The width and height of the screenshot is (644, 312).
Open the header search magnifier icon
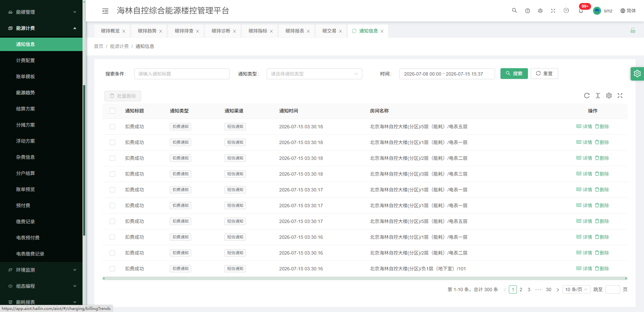tap(514, 10)
